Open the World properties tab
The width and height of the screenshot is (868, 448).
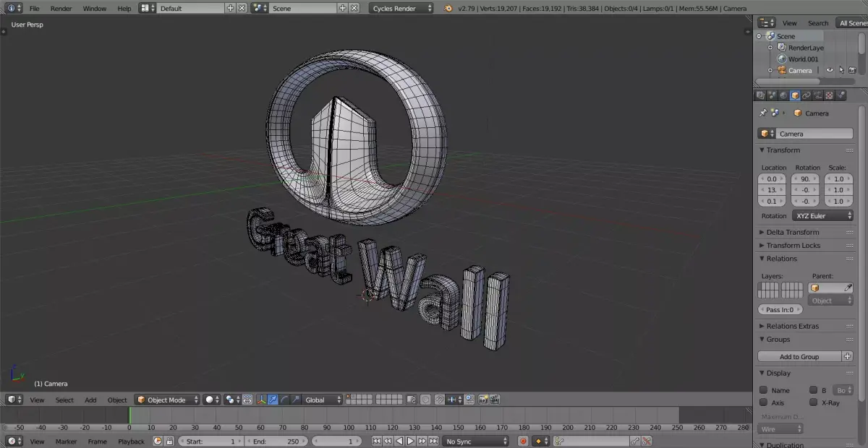click(x=783, y=95)
